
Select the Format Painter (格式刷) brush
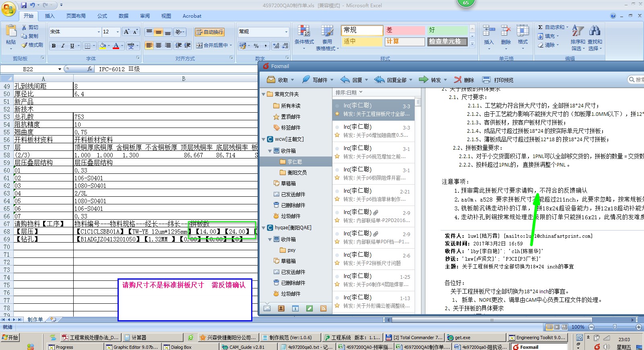(x=25, y=45)
